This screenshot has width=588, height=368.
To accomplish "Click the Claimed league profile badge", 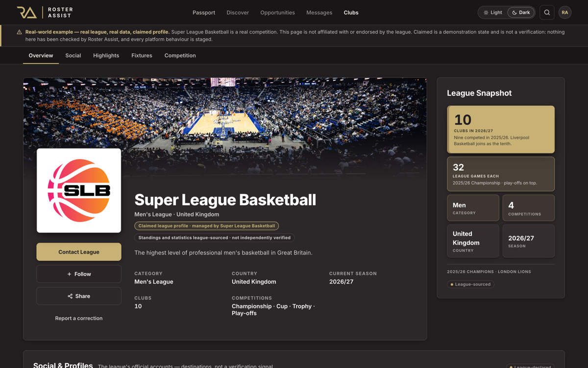I will [207, 226].
